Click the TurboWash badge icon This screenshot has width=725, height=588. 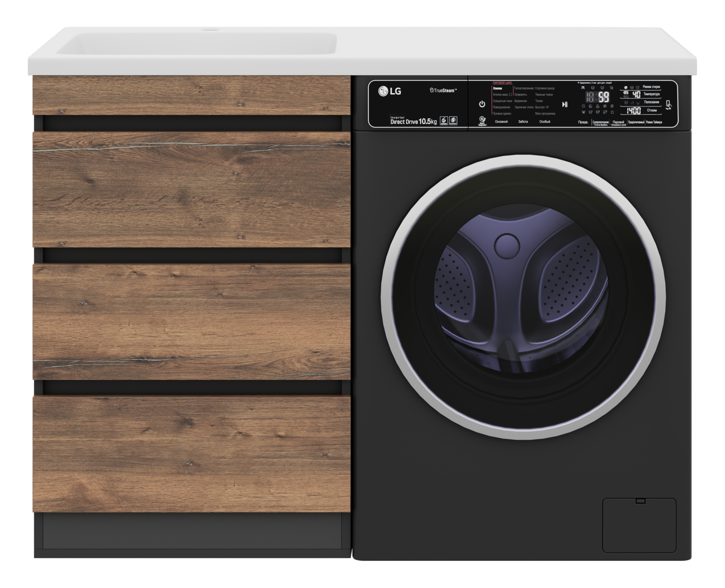tap(453, 121)
